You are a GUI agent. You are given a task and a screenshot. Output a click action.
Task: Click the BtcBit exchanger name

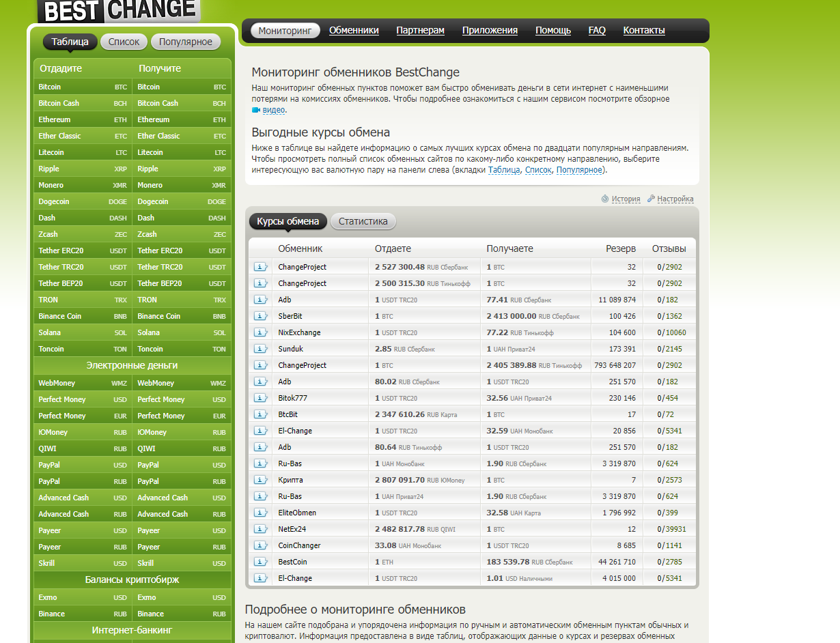pyautogui.click(x=288, y=414)
